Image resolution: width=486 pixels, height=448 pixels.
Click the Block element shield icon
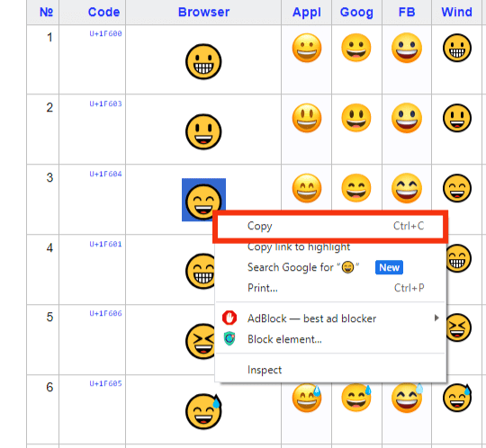pos(229,338)
